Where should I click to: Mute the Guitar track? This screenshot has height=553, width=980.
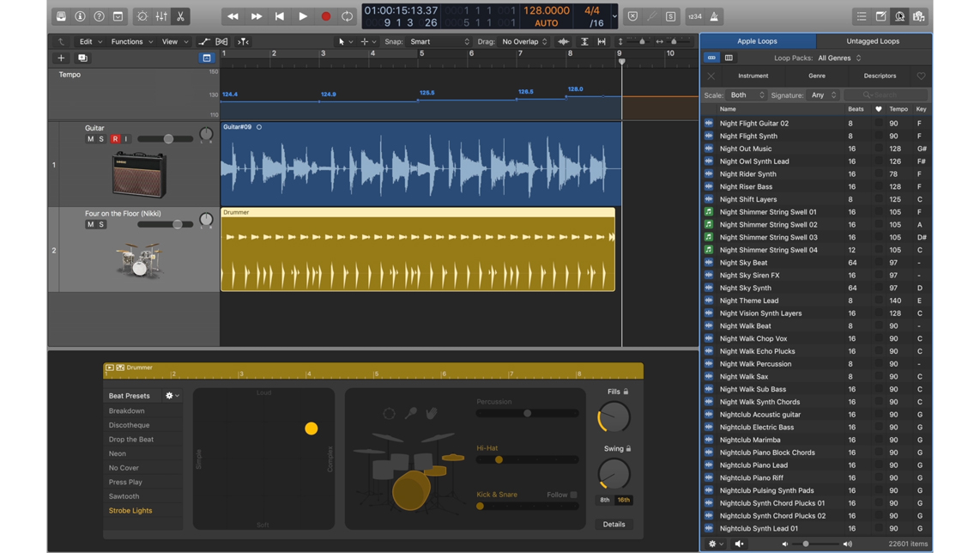91,139
